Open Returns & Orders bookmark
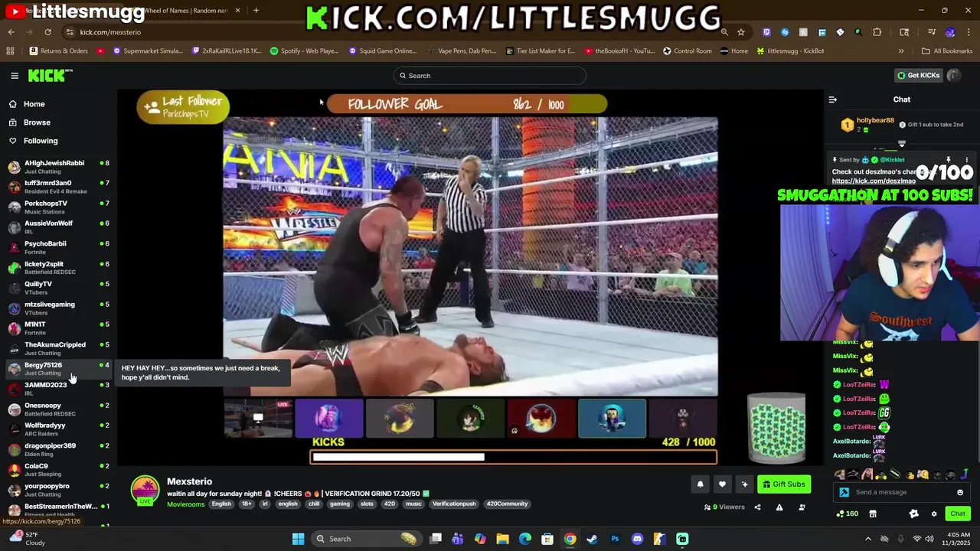980x551 pixels. [59, 51]
